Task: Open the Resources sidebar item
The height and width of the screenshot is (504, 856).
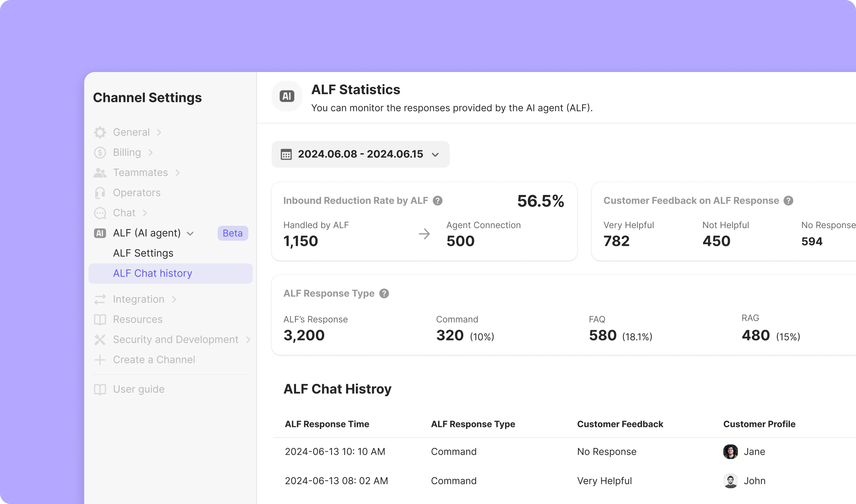Action: click(138, 319)
